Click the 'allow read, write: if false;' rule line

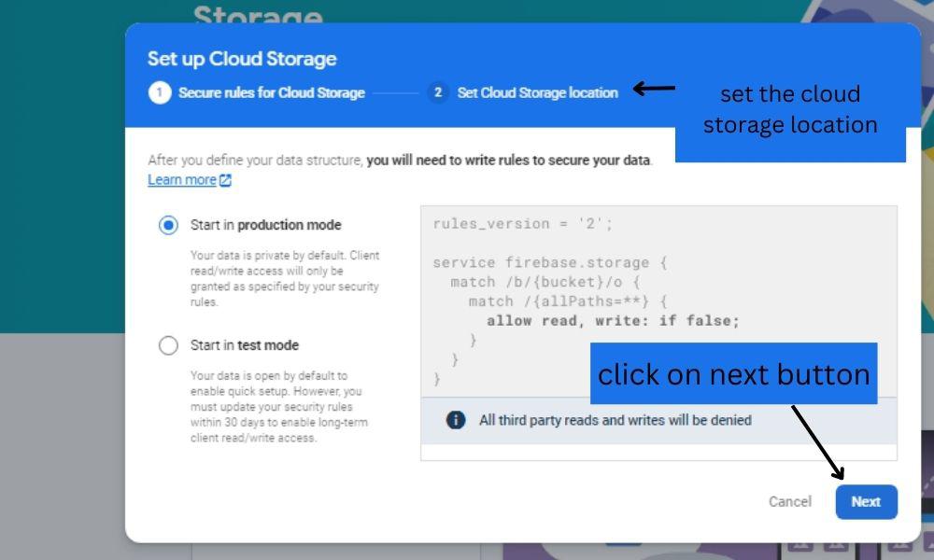613,321
